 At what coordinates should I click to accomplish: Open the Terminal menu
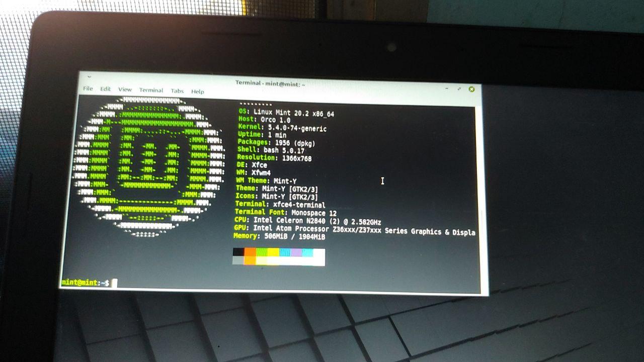click(151, 90)
